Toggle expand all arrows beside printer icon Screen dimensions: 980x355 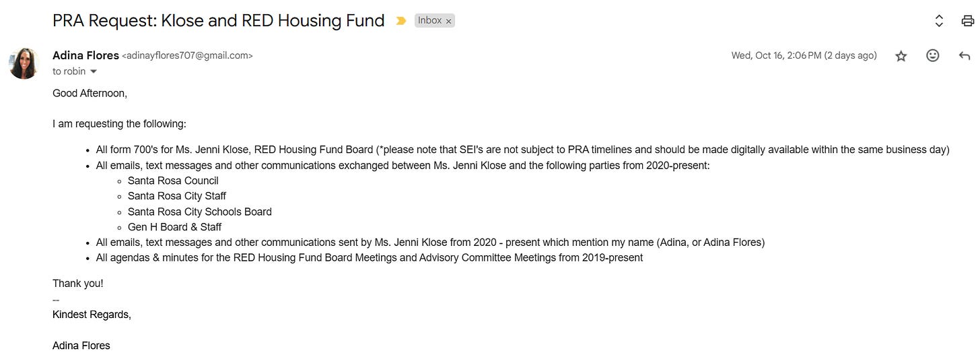pos(939,21)
